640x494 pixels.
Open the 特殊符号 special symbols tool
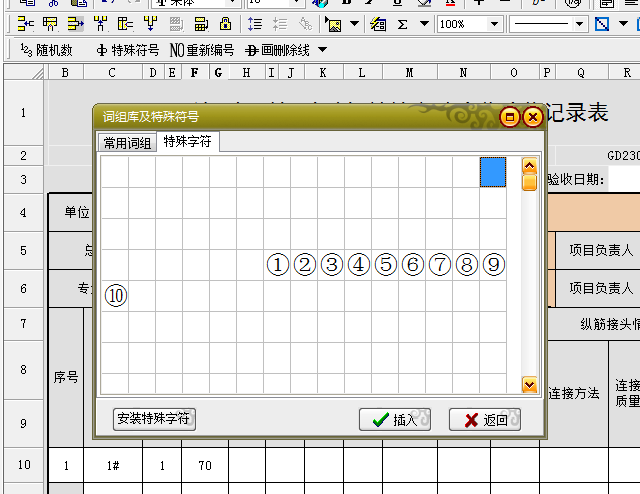pos(127,50)
